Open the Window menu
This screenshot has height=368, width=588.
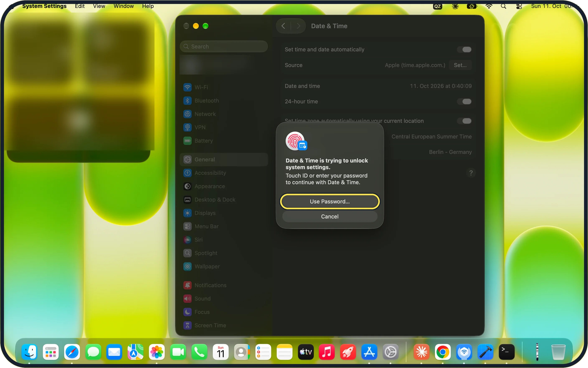124,6
